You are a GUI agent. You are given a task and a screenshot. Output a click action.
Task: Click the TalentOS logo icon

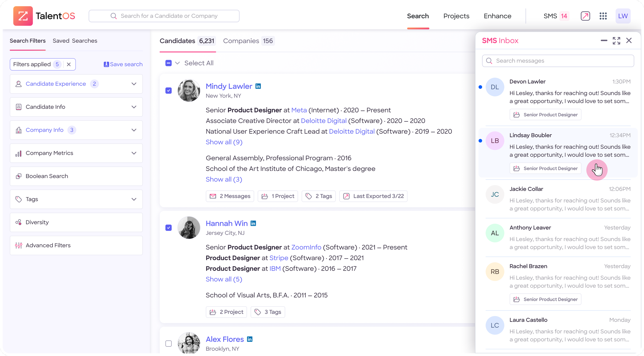pyautogui.click(x=23, y=16)
